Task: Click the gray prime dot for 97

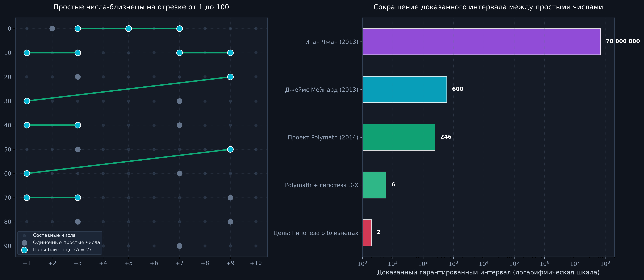Action: coord(179,246)
